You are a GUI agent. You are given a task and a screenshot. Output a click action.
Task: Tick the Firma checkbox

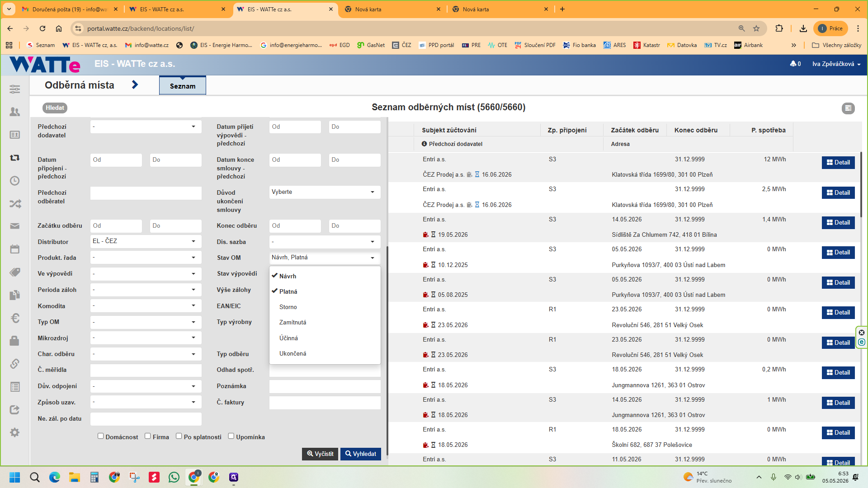pos(148,436)
